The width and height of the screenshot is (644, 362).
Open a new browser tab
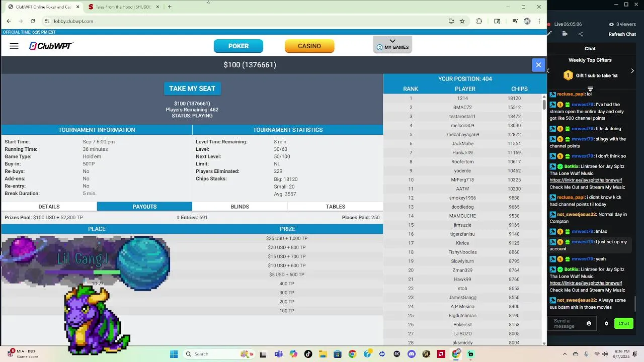point(170,7)
